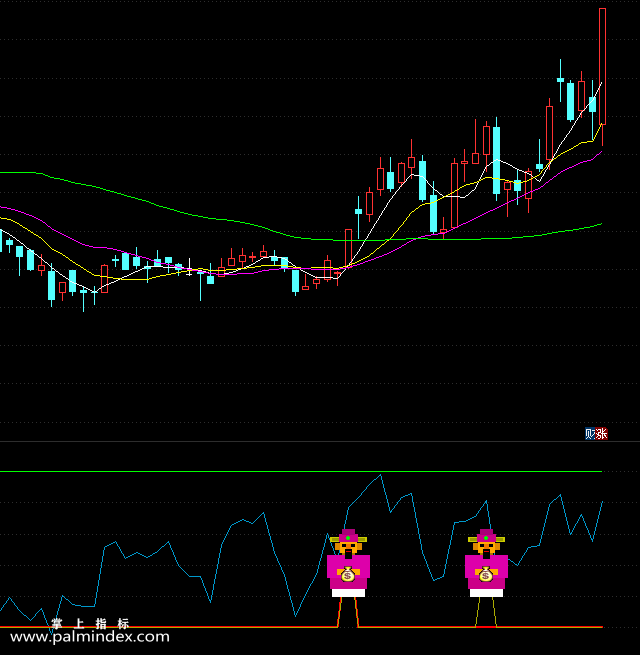Select the left god-of-wealth signal marker
Viewport: 640px width, 655px height.
[348, 563]
